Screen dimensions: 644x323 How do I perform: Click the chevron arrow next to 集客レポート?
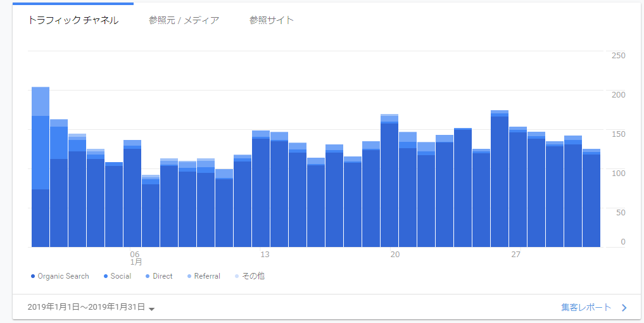(x=624, y=308)
